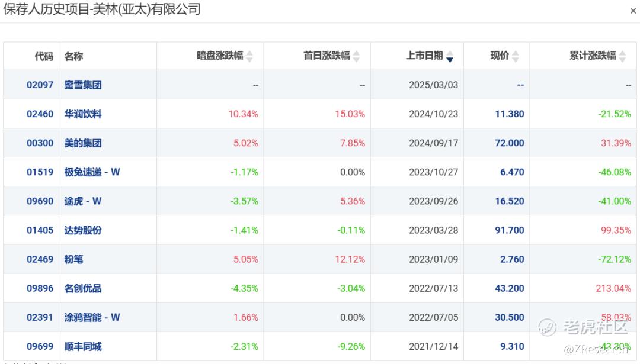Open 美的集团 stock link
Viewport: 640px width, 364px height.
83,143
